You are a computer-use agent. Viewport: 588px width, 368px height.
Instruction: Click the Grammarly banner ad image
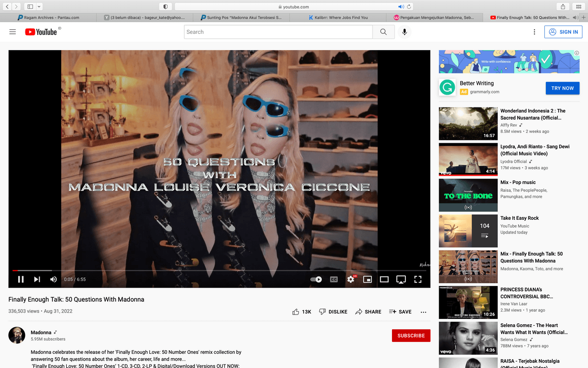click(x=509, y=61)
